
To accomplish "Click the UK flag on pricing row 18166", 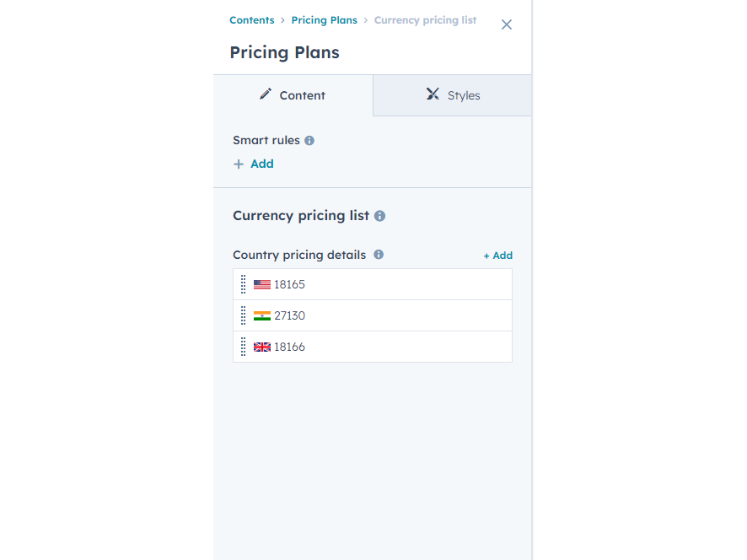I will pos(261,346).
